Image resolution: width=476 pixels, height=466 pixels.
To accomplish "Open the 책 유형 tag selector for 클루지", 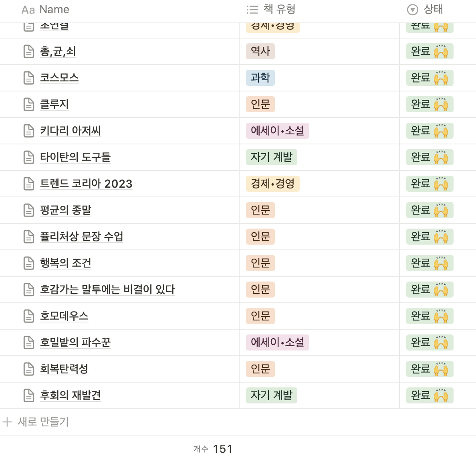I will [260, 104].
